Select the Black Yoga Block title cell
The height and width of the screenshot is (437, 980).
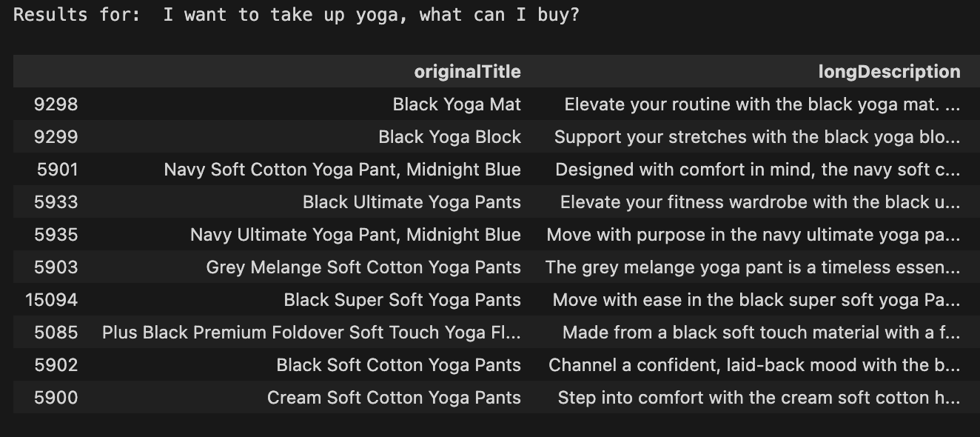[x=449, y=137]
